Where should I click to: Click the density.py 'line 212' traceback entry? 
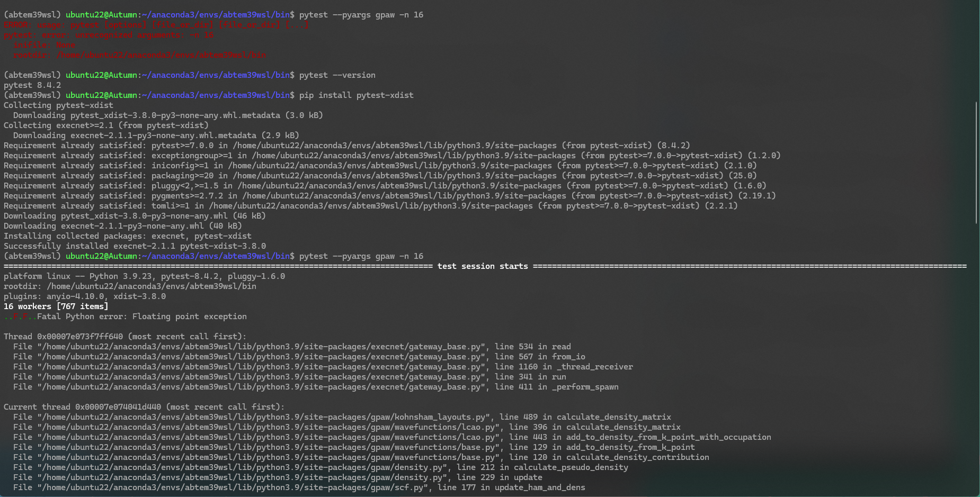click(320, 467)
